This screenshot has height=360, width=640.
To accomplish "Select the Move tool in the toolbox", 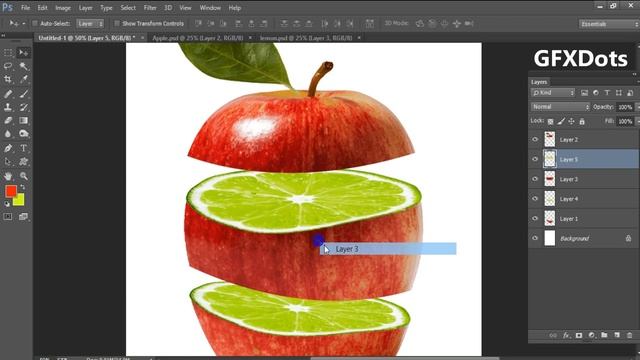I will tap(23, 53).
